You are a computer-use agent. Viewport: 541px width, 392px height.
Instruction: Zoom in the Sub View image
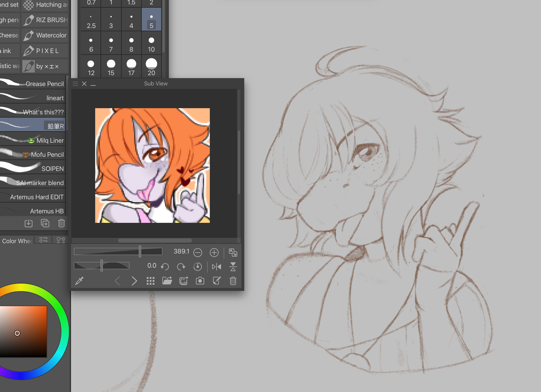tap(214, 253)
